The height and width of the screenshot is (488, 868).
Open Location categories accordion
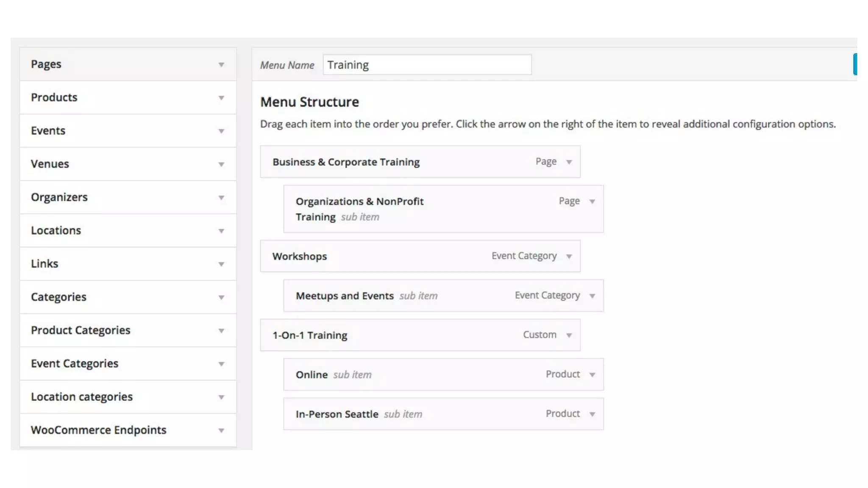[221, 397]
